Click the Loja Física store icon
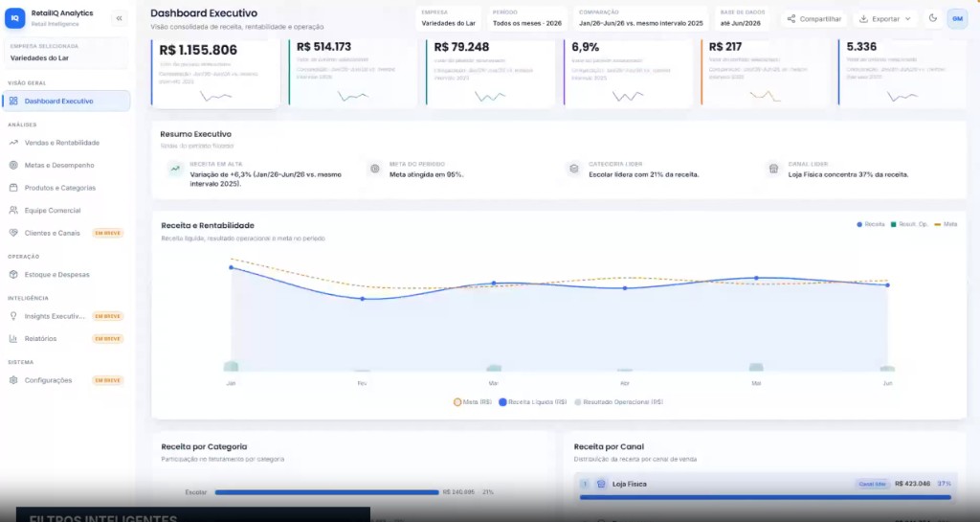This screenshot has height=522, width=980. pos(601,484)
